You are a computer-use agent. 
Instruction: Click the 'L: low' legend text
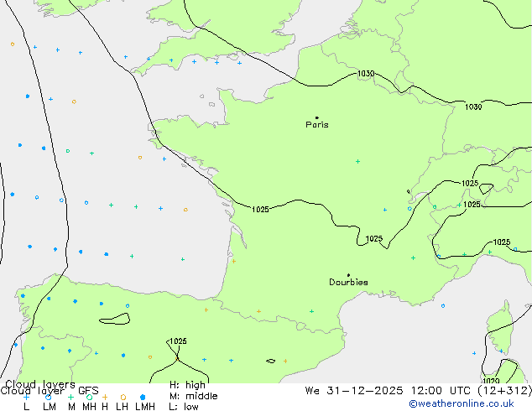click(184, 407)
